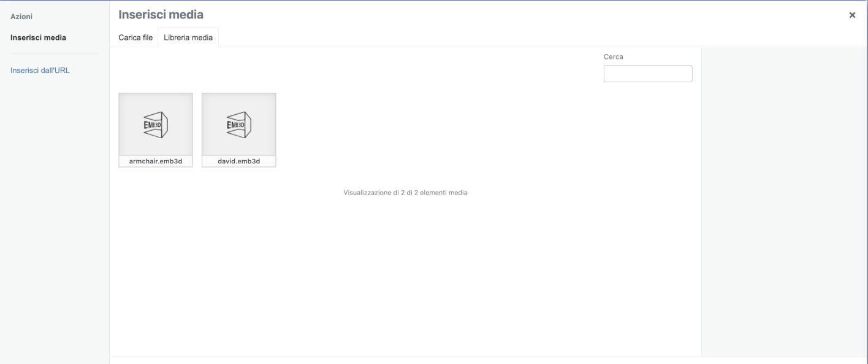
Task: Click the Azioni sidebar heading
Action: [x=21, y=16]
